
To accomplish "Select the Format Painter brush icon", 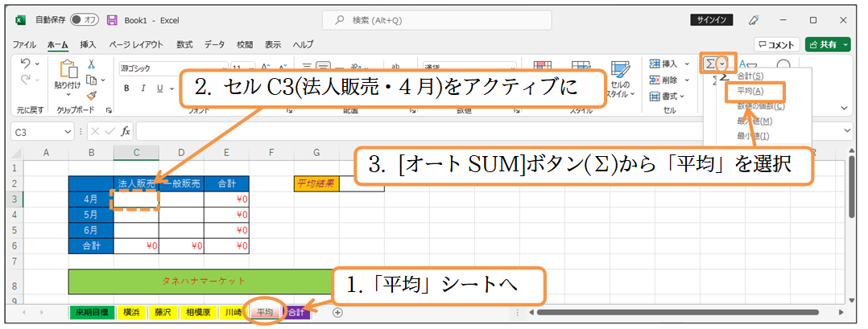I will [92, 95].
